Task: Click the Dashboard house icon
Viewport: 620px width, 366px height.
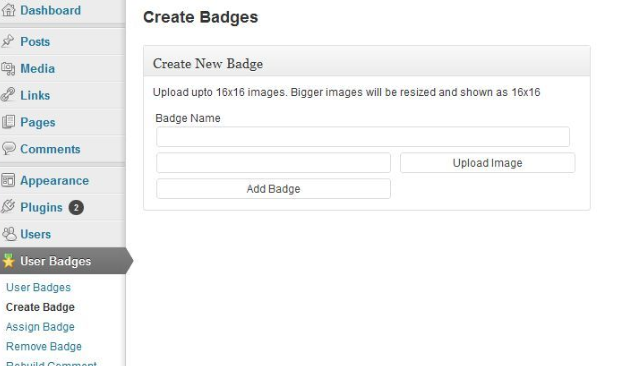Action: coord(8,10)
